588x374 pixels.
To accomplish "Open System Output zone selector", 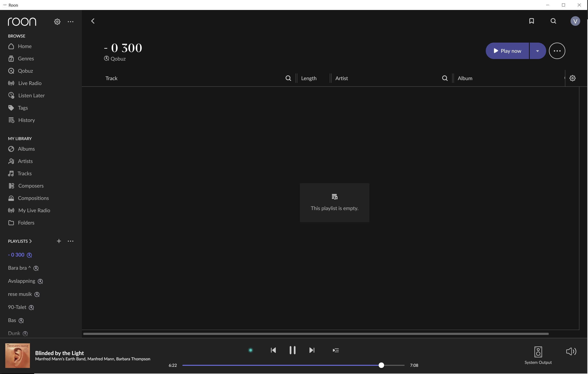I will coord(538,355).
